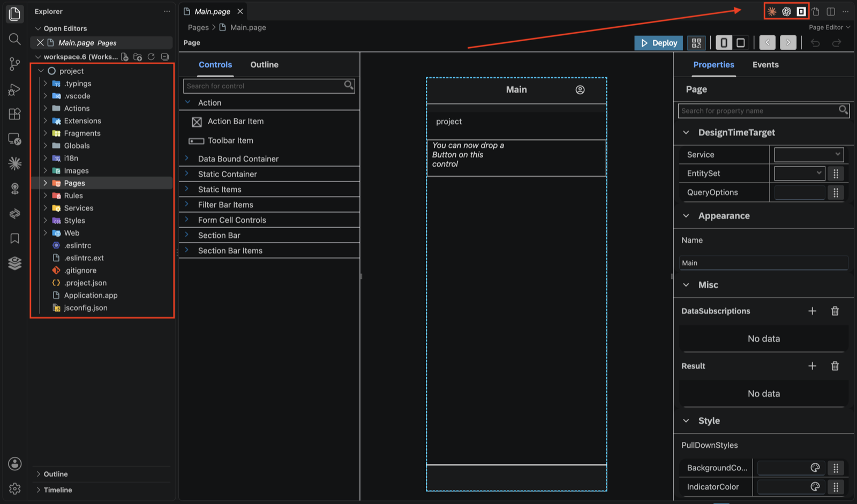857x504 pixels.
Task: Open the QueryOptions rule picker dots
Action: [836, 192]
